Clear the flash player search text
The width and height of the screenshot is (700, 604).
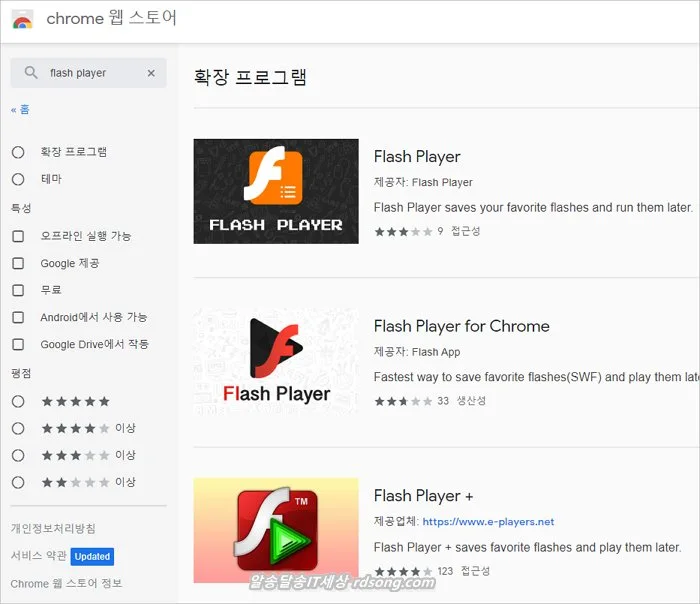(x=151, y=73)
